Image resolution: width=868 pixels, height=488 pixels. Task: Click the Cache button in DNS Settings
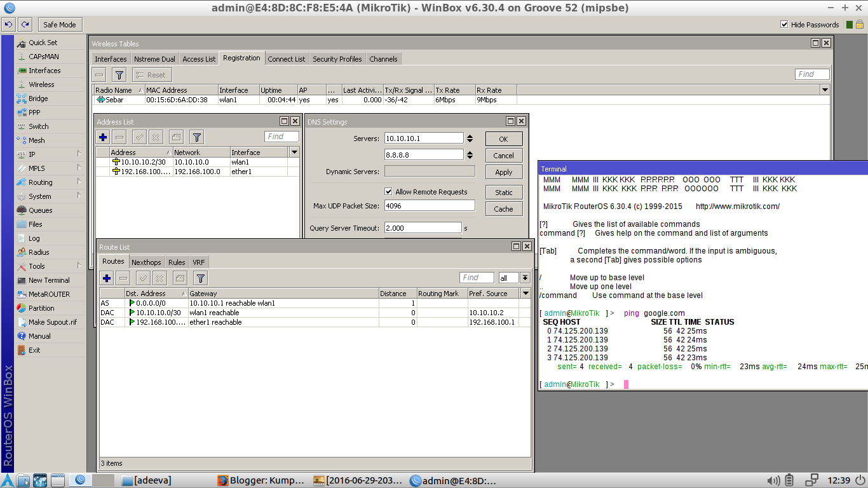pos(504,209)
